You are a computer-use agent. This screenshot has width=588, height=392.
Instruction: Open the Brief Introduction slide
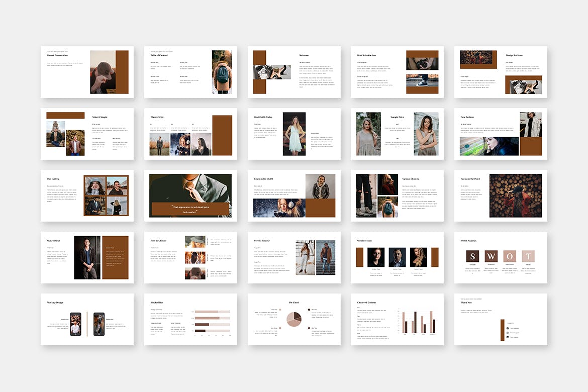pos(397,72)
